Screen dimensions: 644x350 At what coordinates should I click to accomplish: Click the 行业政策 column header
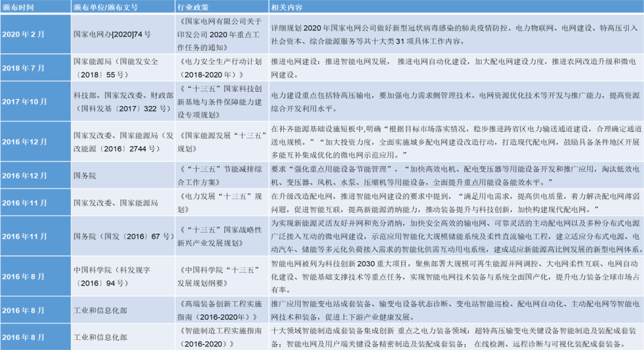coord(222,7)
